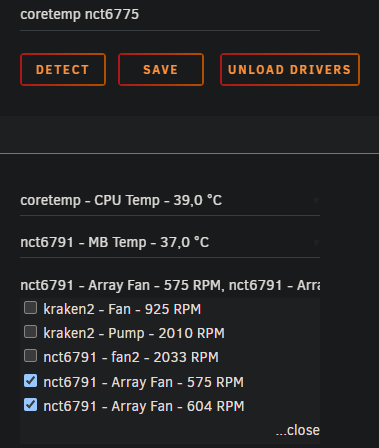Screen dimensions: 379x448
Task: Select kraken2 Pump 2010 RPM label
Action: pyautogui.click(x=134, y=333)
